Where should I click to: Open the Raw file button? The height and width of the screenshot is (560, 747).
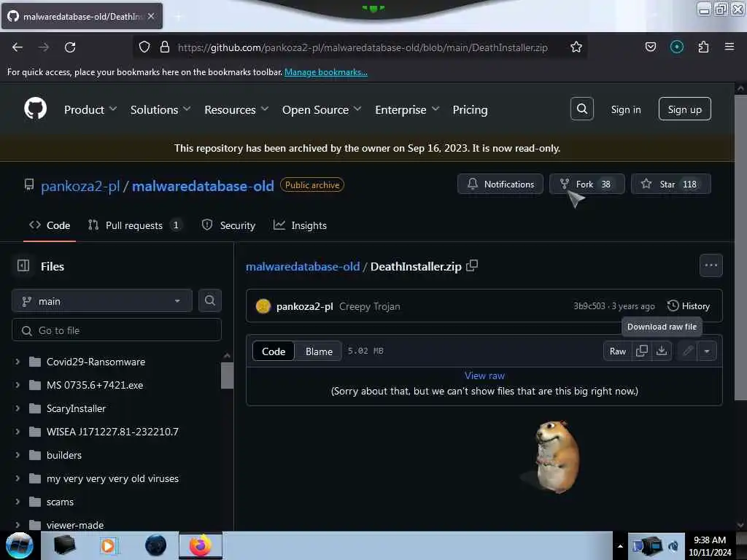coord(617,351)
